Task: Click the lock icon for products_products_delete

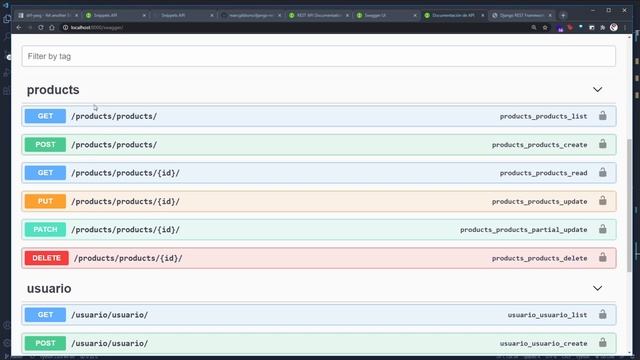Action: (x=602, y=258)
